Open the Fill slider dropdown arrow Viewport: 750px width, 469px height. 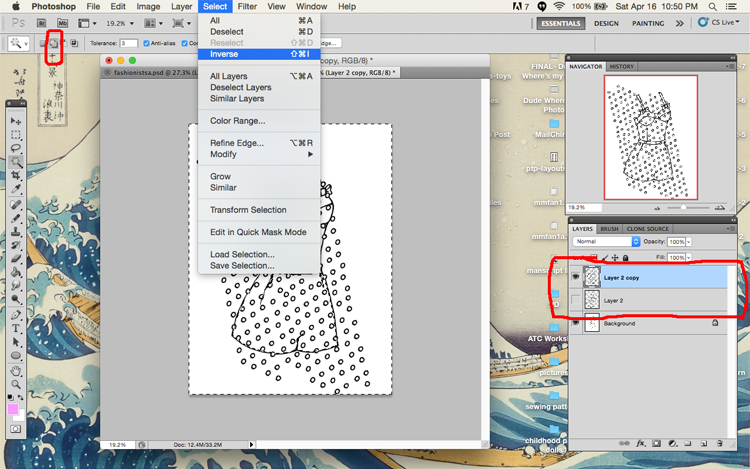pos(689,258)
